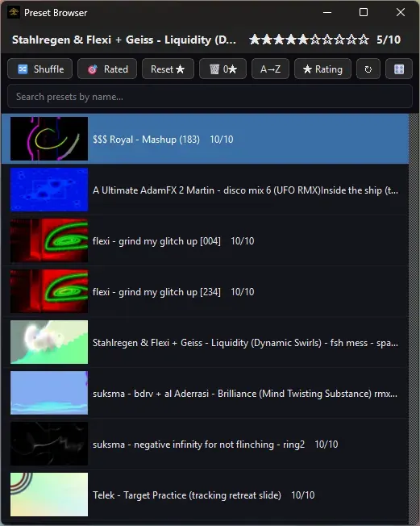This screenshot has width=420, height=526.
Task: Set rating to the first star
Action: (x=255, y=40)
